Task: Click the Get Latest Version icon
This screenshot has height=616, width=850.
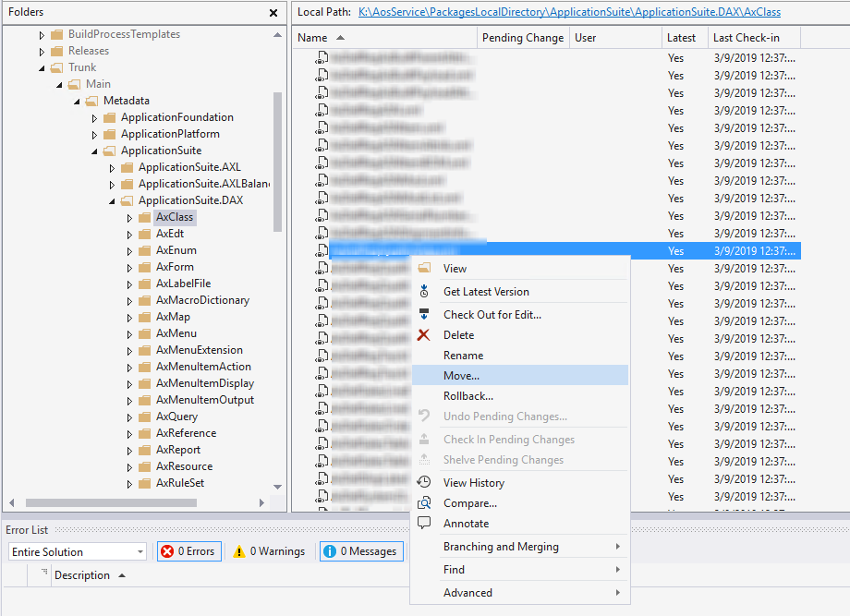Action: 424,292
